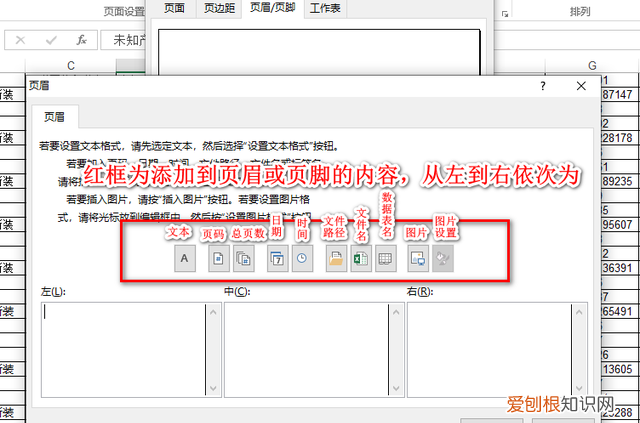Click the Format Text (A) button
The width and height of the screenshot is (640, 423).
coord(185,258)
